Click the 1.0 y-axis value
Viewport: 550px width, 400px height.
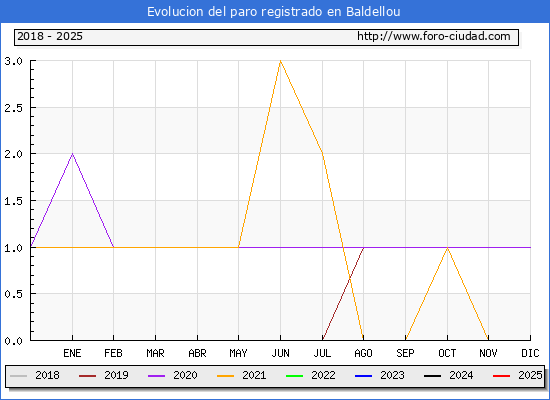pyautogui.click(x=13, y=248)
